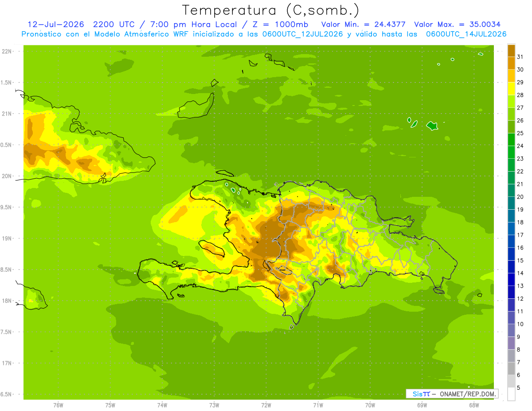The image size is (532, 411).
Task: Click the "76W" longitude axis label
Action: click(x=58, y=405)
